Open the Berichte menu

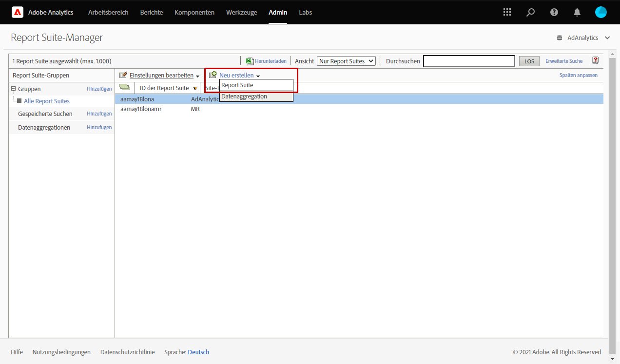tap(152, 12)
